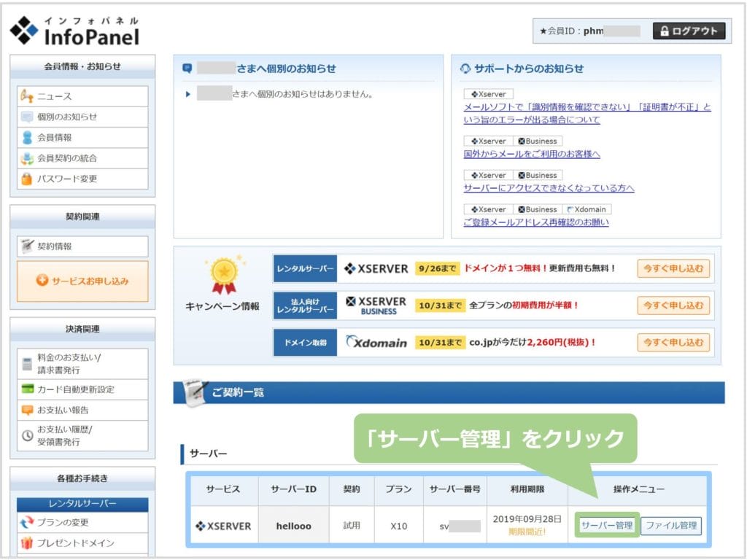Click the XSERVER logo in the campaign row

376,268
